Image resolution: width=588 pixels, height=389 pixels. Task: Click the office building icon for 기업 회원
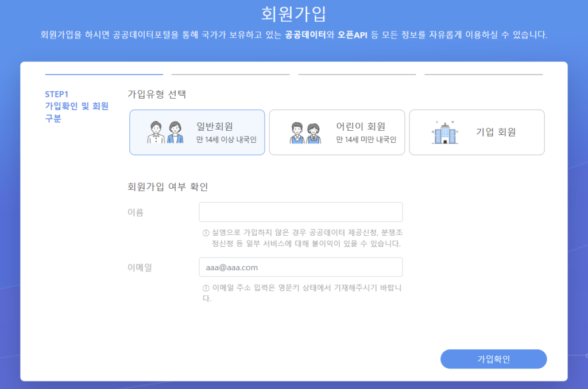pos(444,133)
